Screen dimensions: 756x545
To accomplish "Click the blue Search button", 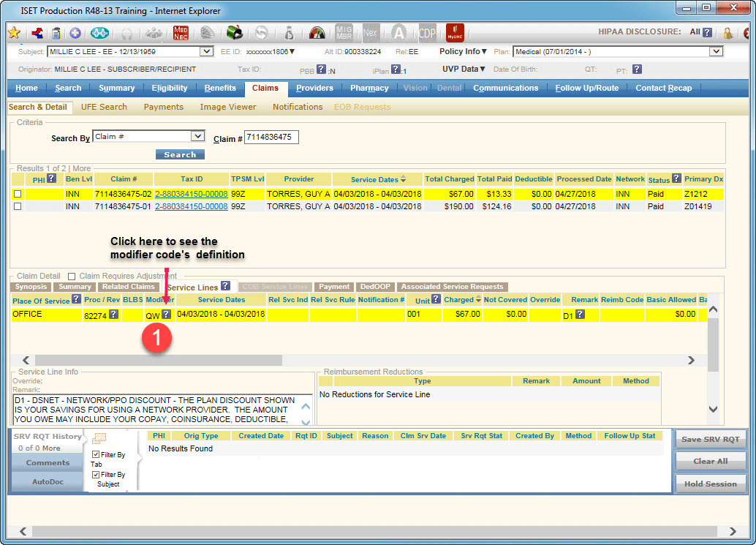I will (180, 154).
